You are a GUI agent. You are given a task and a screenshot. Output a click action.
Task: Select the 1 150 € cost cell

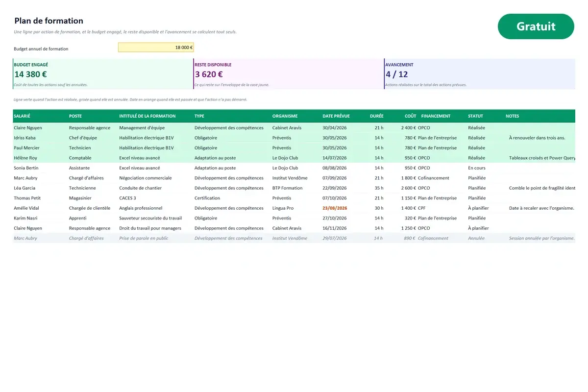tap(408, 198)
